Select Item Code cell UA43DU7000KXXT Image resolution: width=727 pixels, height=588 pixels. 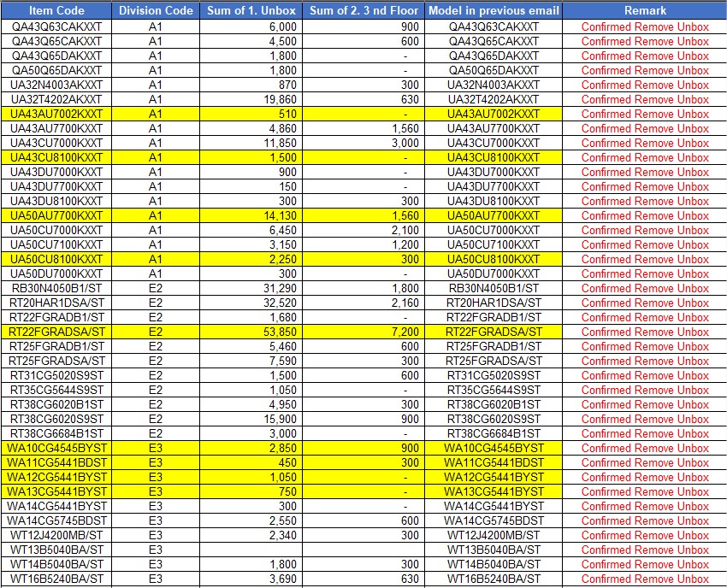pos(56,172)
